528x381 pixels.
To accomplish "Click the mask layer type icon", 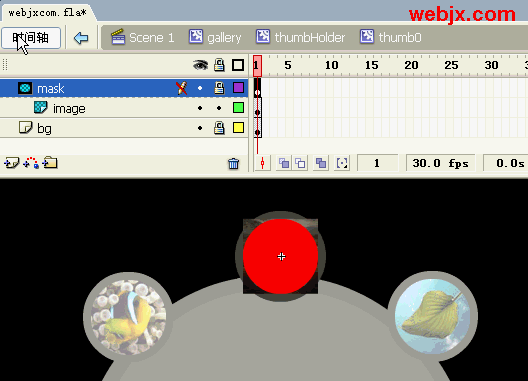I will [25, 88].
